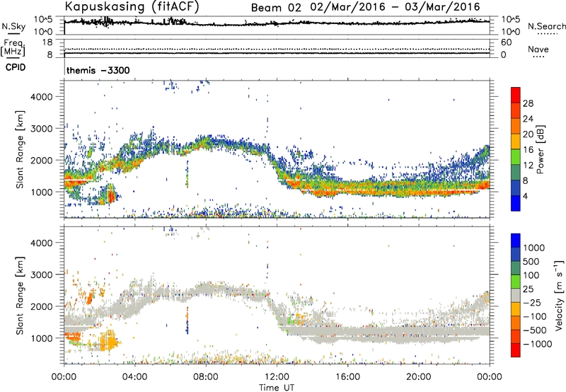Click the 'CPID' row label
Image resolution: width=566 pixels, height=392 pixels.
click(16, 67)
